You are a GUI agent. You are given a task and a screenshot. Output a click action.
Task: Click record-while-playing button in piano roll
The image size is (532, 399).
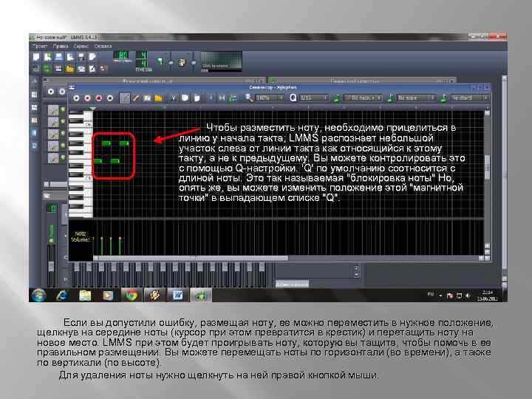[99, 98]
